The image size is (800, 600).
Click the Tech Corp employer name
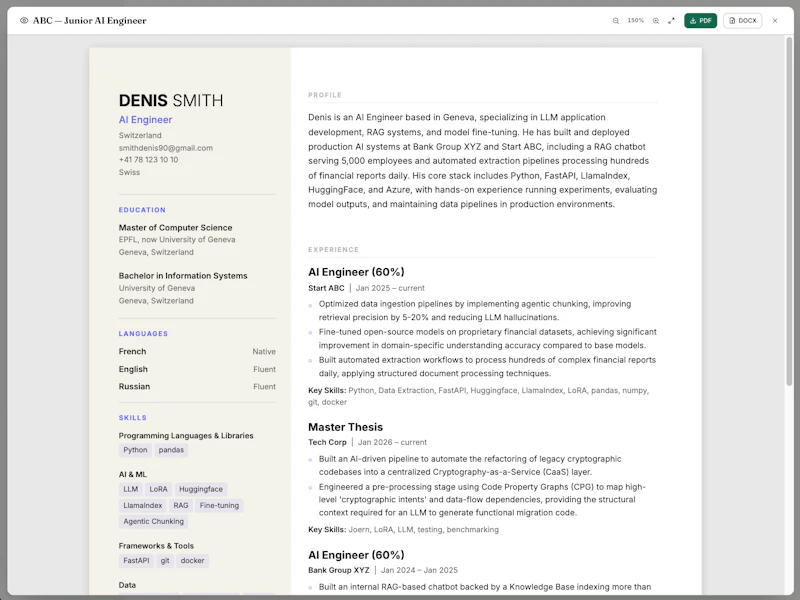tap(327, 442)
